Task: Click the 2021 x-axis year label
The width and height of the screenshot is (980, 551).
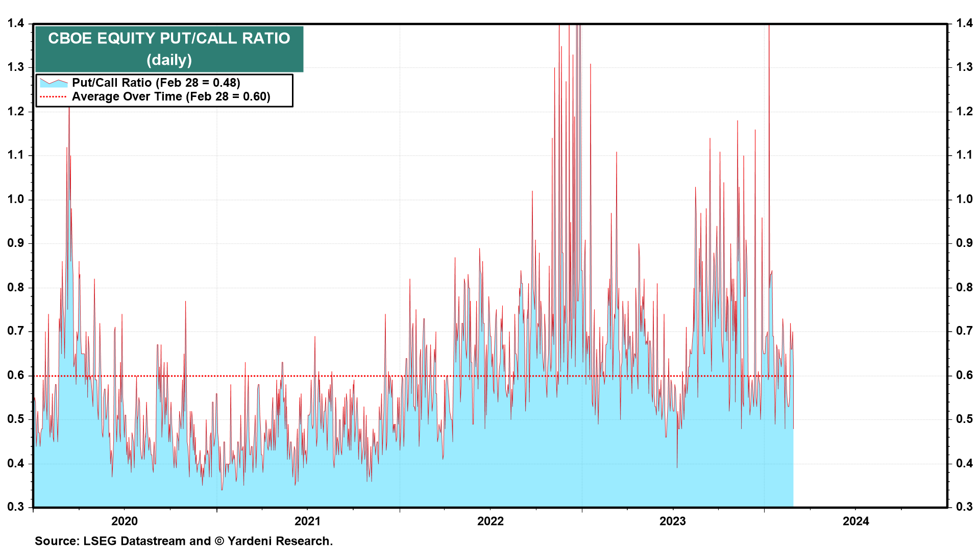Action: tap(307, 521)
